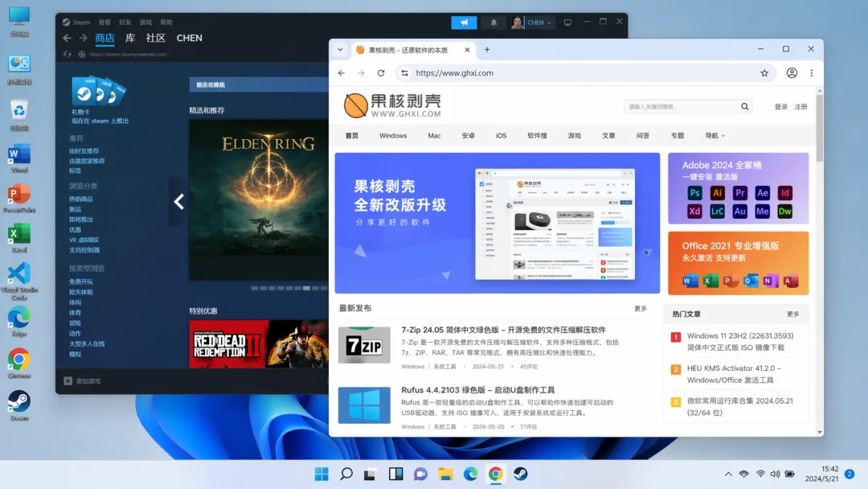
Task: Open 软件搜 tab on ghxi site
Action: coord(537,136)
